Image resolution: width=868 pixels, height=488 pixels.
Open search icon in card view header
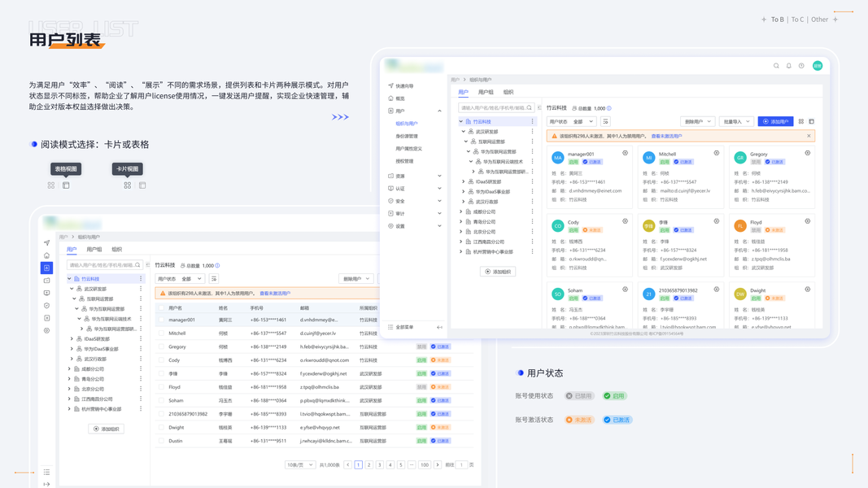[x=776, y=66]
